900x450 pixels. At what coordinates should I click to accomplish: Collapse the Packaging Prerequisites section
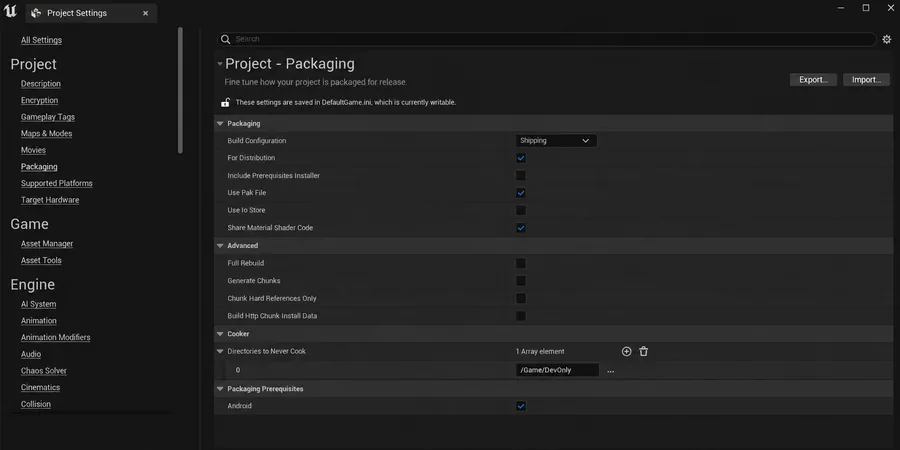[x=220, y=389]
